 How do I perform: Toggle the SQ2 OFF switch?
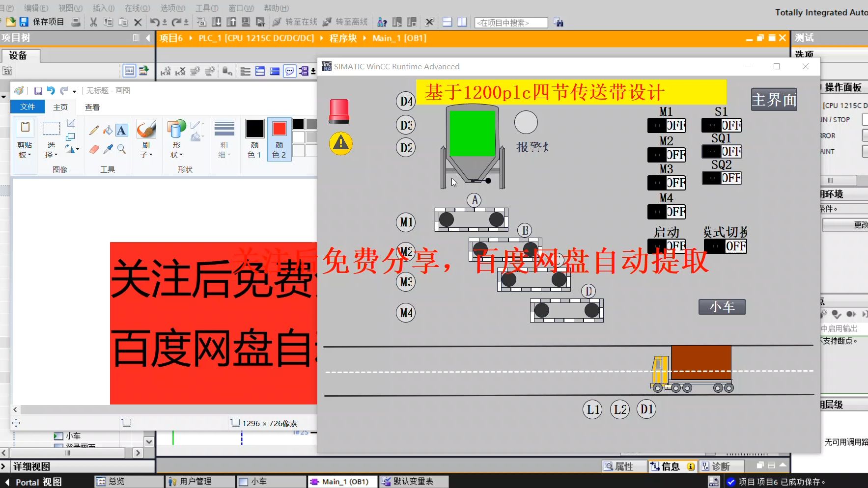click(x=722, y=178)
